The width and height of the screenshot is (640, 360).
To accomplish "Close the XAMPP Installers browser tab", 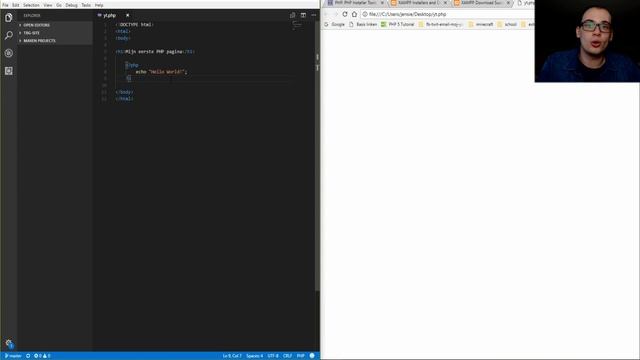I will [x=445, y=3].
